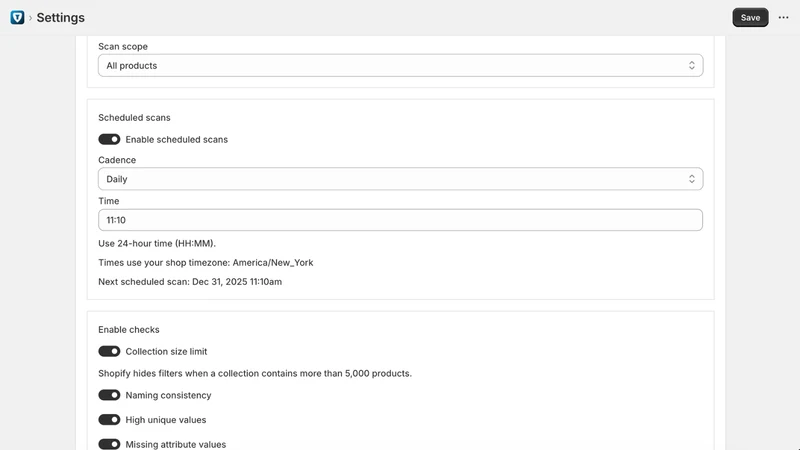The height and width of the screenshot is (450, 800).
Task: Open the Cadence dropdown set to Daily
Action: tap(401, 179)
